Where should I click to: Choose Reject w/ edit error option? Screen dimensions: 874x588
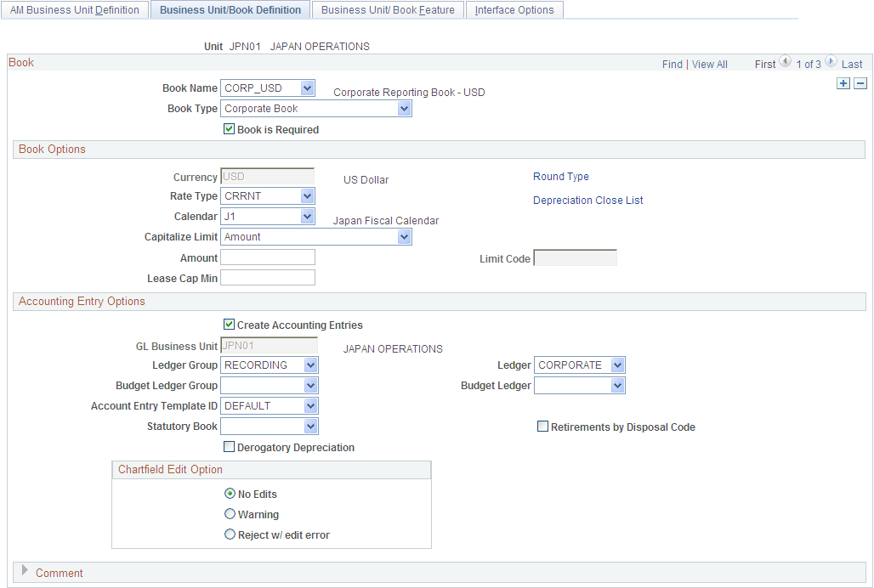click(x=230, y=534)
